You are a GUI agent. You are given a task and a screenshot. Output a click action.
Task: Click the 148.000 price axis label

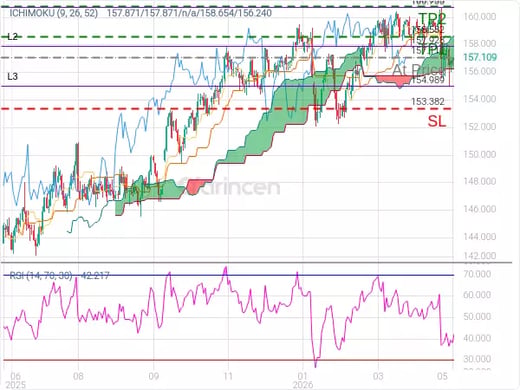pos(480,181)
